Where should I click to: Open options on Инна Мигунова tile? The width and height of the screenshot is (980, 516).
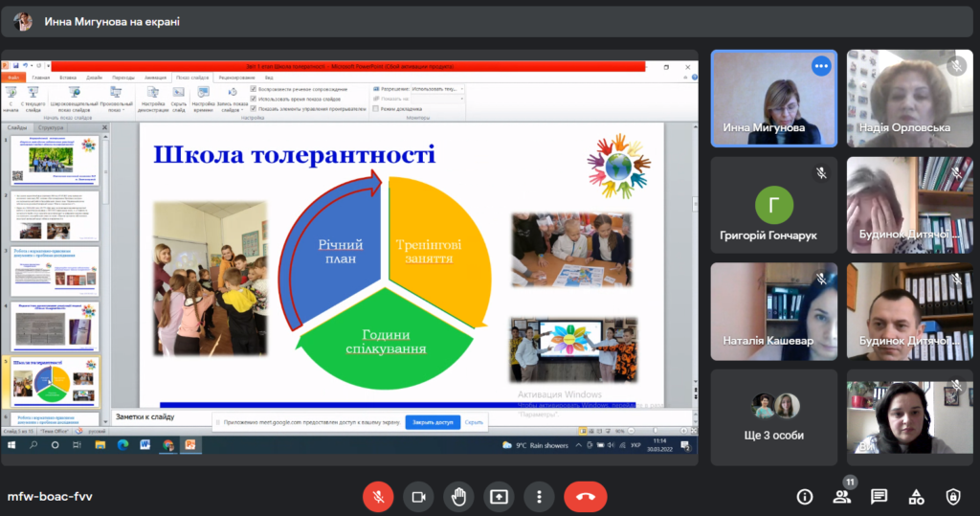tap(820, 66)
